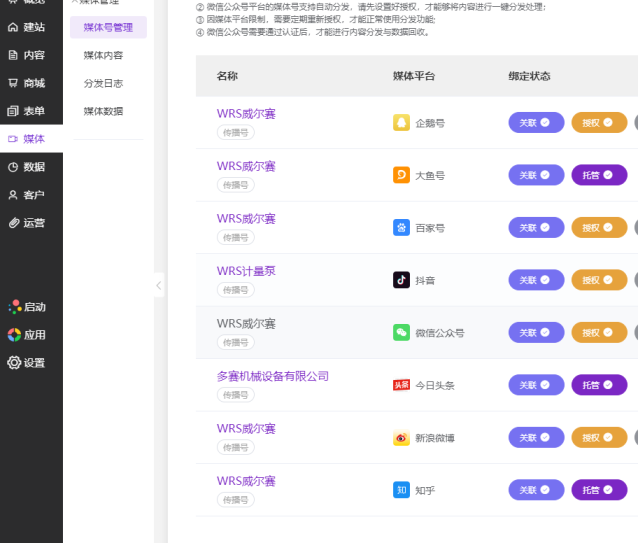Select 媒体数据 in the submenu

click(x=103, y=111)
